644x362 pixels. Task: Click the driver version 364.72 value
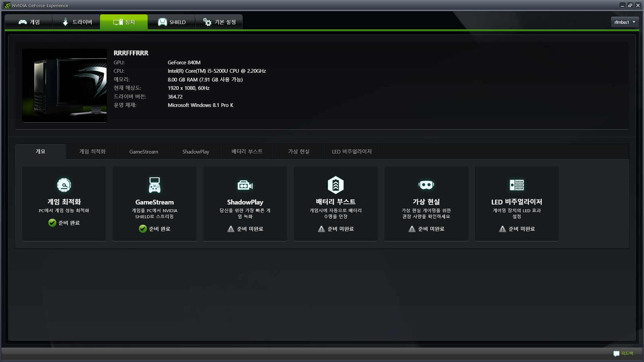click(x=175, y=97)
